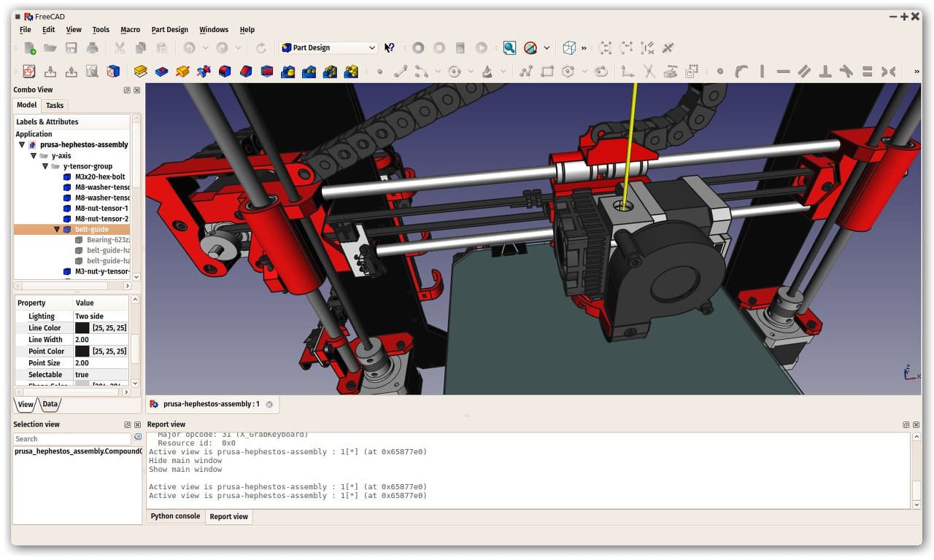Activate the Revolution tool
Viewport: 934px width, 560px height.
[x=184, y=71]
